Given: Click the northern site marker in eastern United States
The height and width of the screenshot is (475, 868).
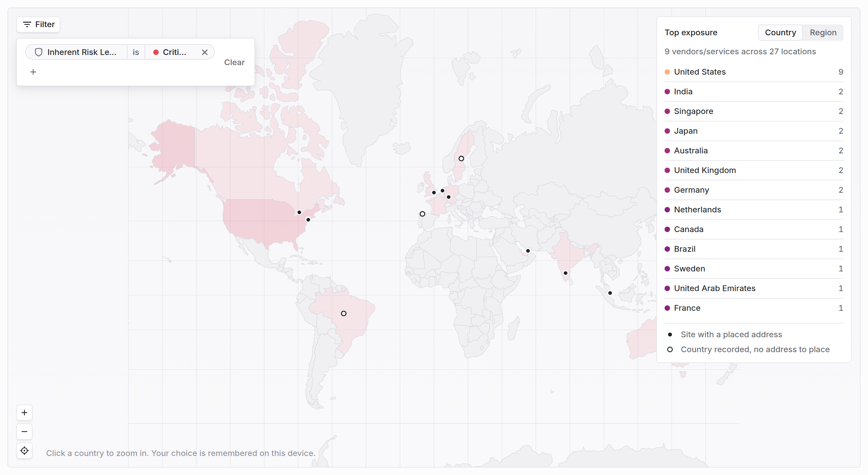Looking at the screenshot, I should point(299,212).
